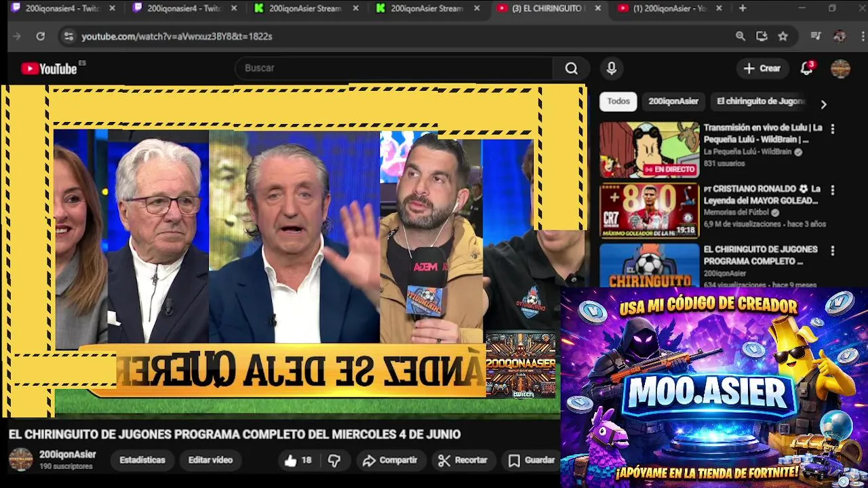868x488 pixels.
Task: Open the 200iqonAsier channel avatar
Action: [x=20, y=460]
